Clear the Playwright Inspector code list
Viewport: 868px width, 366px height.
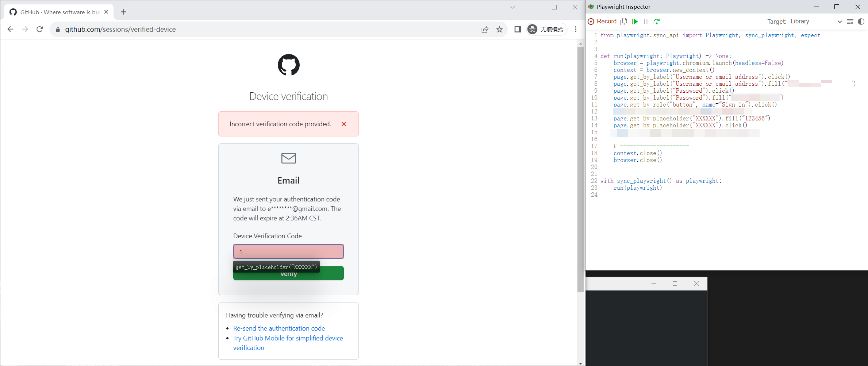(x=850, y=22)
